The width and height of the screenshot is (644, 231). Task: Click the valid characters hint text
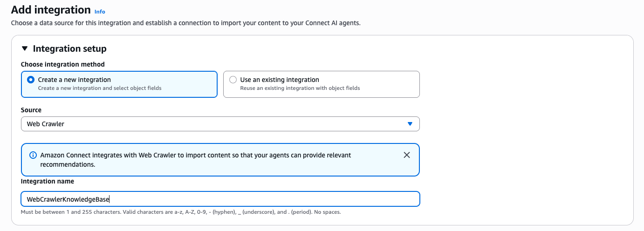[181, 212]
